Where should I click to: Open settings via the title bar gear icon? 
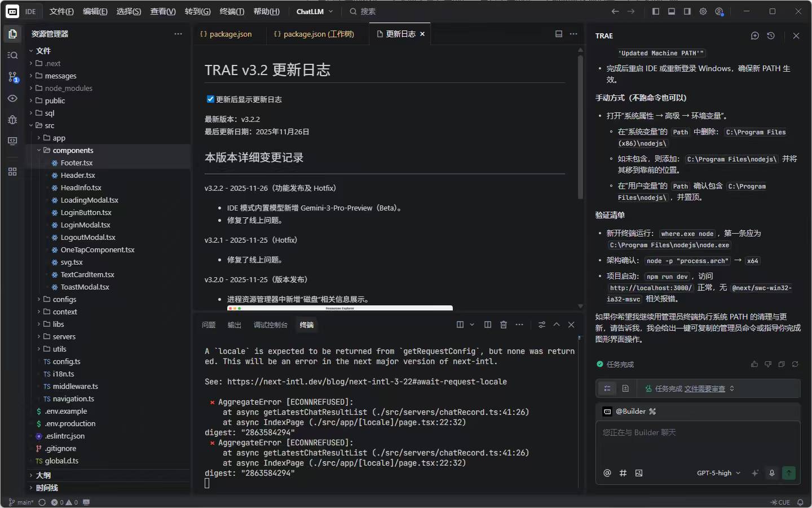pos(703,11)
